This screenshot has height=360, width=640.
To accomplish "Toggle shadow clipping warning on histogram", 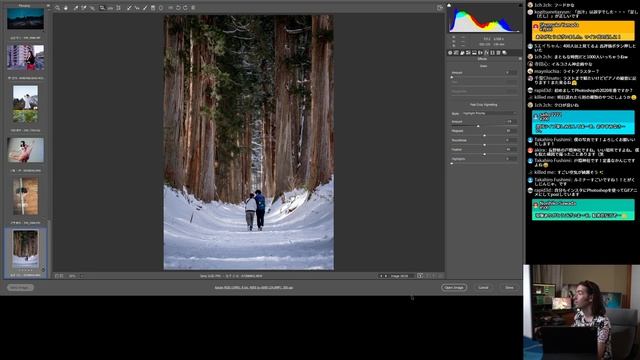I will pos(449,6).
